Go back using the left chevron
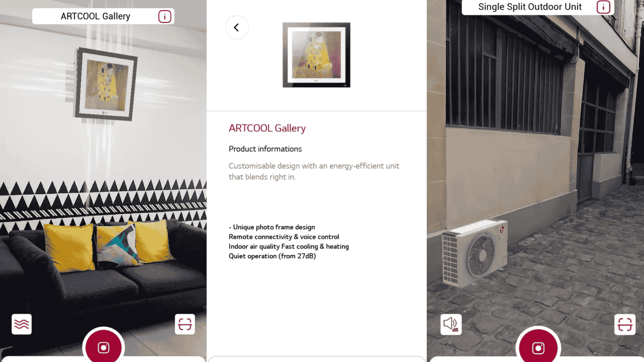Viewport: 644px width, 362px height. pos(237,27)
